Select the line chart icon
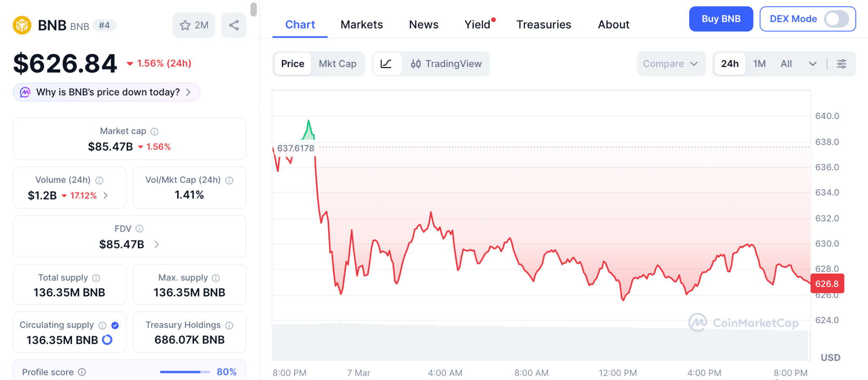Screen dimensions: 868x380 click(386, 64)
